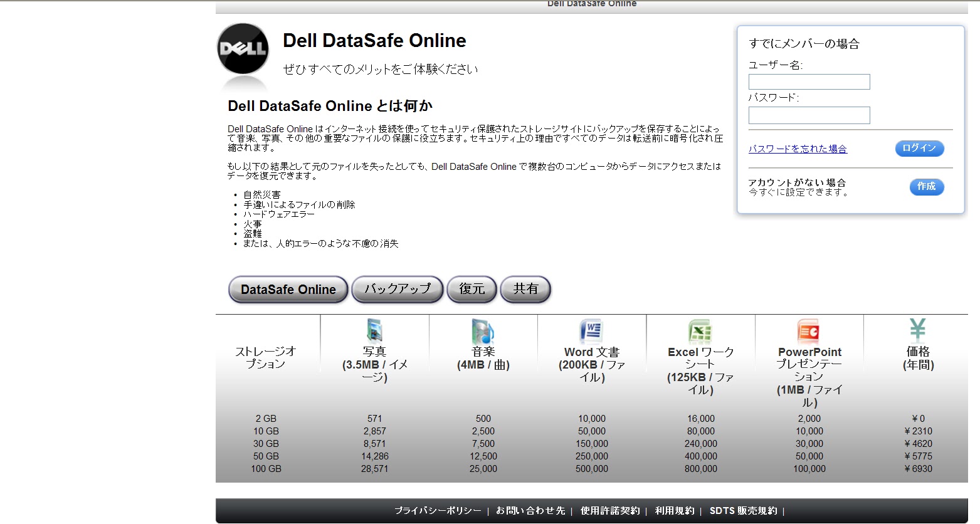This screenshot has height=524, width=980.
Task: Click the ¥ 6930 price cell
Action: coord(918,469)
